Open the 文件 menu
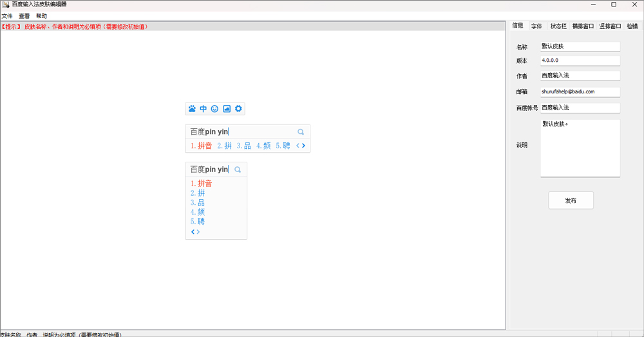The image size is (644, 337). point(7,16)
